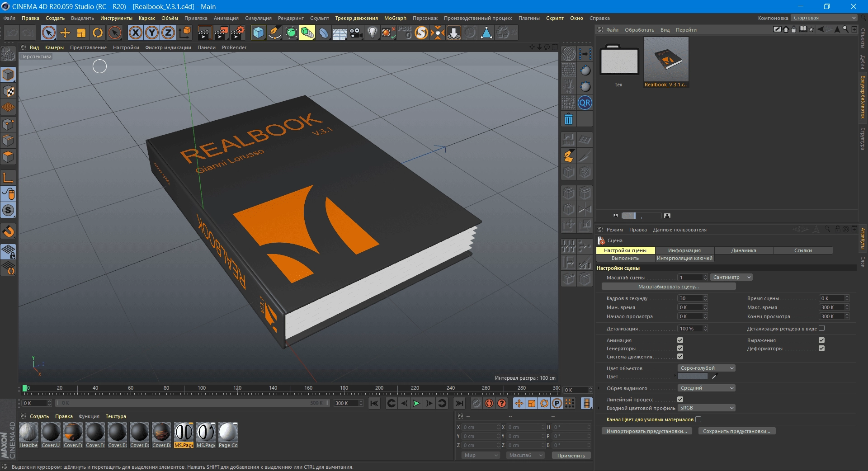This screenshot has height=471, width=868.
Task: Enable the Axis mode tool
Action: 8,178
